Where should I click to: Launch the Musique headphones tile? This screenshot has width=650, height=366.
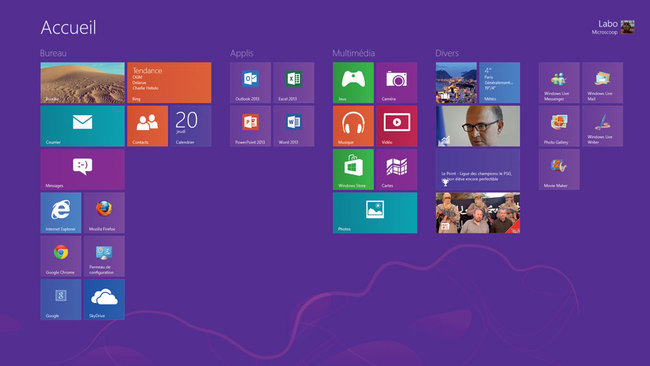(x=353, y=126)
